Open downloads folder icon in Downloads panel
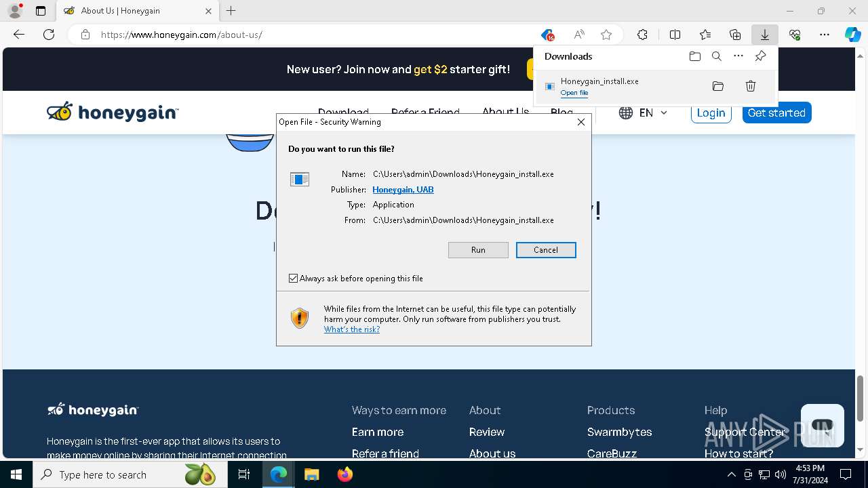Screen dimensions: 868x488 pyautogui.click(x=695, y=56)
